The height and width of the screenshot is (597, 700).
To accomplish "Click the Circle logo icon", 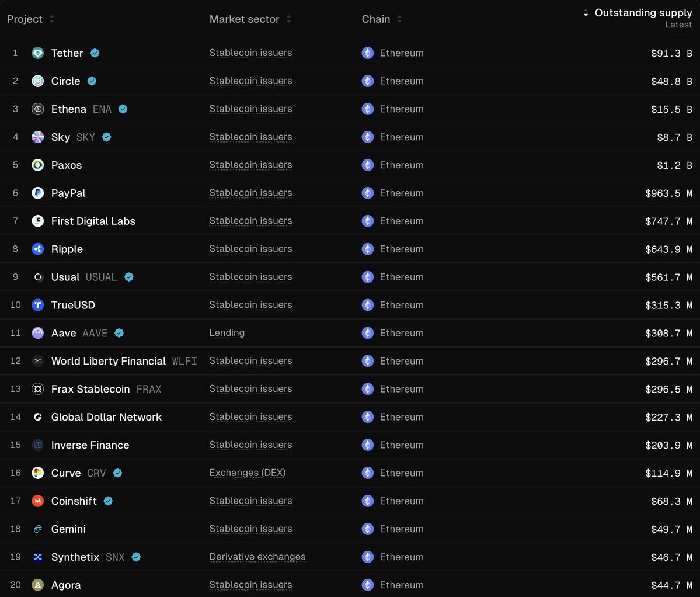I will point(38,81).
